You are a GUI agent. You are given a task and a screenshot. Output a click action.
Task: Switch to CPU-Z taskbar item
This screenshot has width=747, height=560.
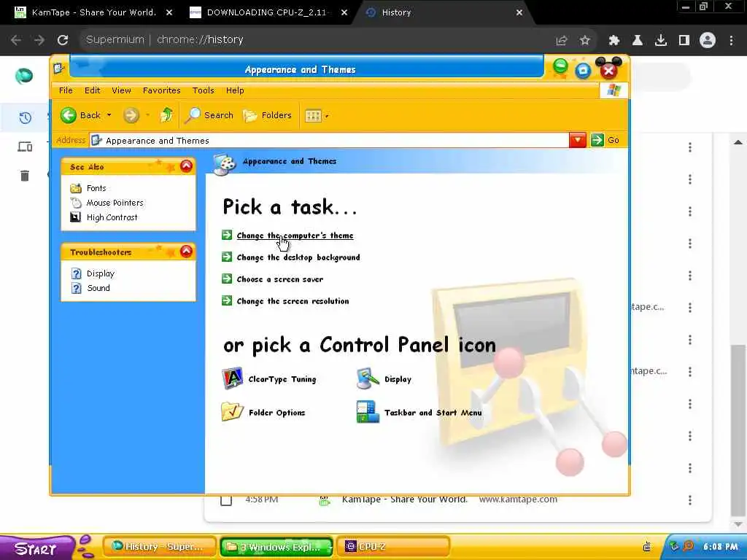393,547
